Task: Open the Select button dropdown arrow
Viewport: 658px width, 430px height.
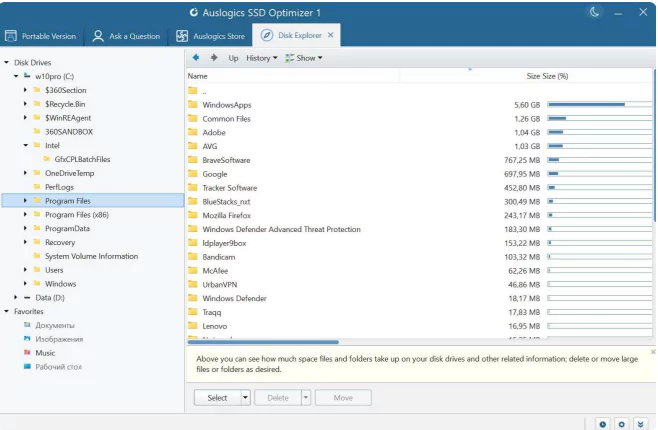Action: click(x=245, y=397)
